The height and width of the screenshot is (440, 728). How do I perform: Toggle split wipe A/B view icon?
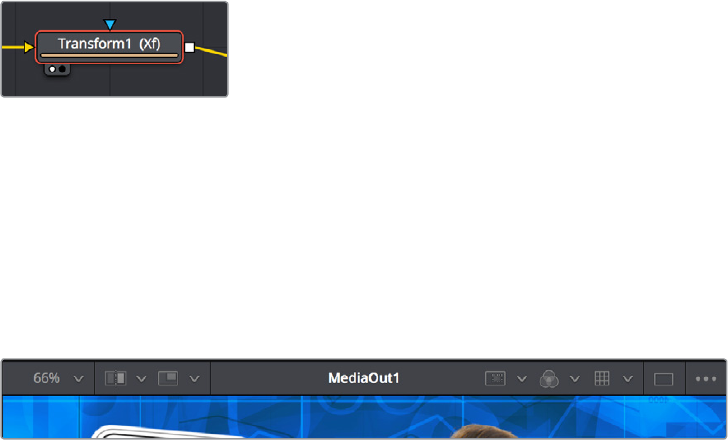coord(115,378)
